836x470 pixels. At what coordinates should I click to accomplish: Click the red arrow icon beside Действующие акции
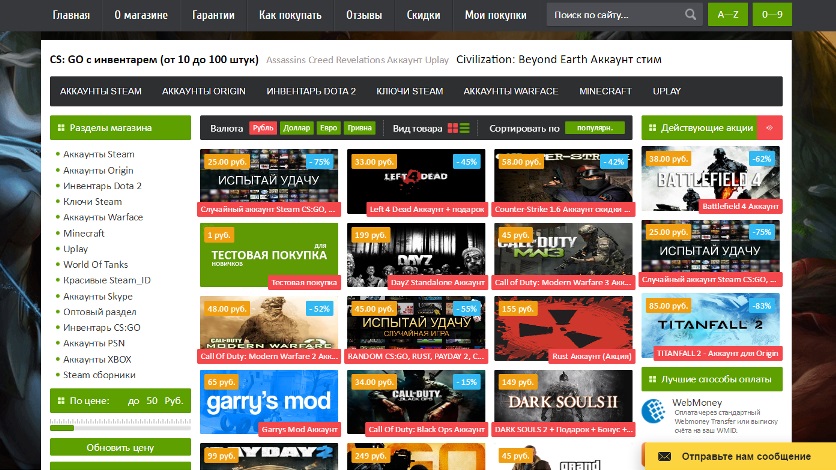769,128
